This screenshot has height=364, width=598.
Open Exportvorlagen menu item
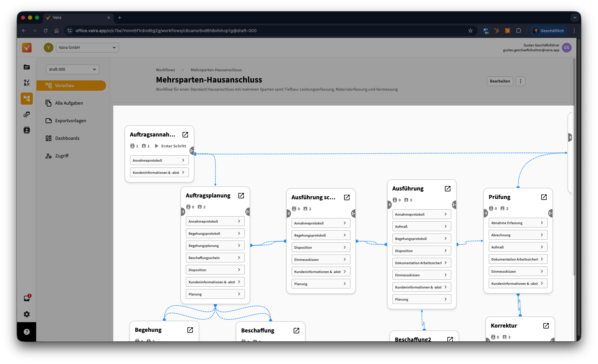click(x=70, y=121)
